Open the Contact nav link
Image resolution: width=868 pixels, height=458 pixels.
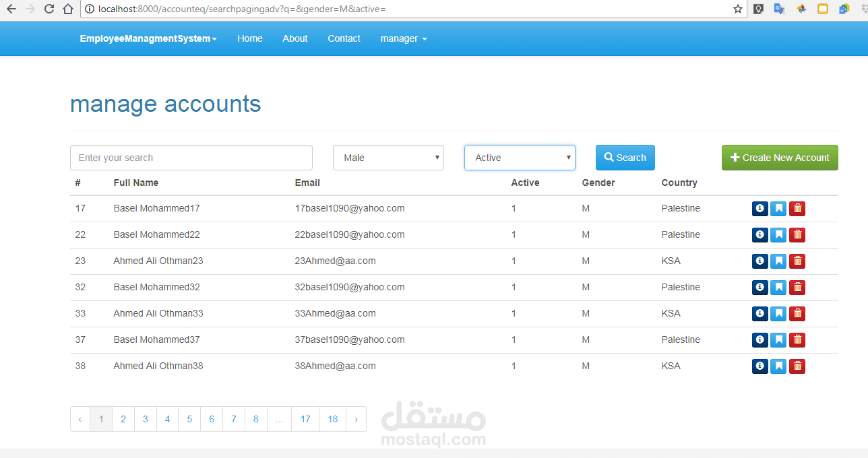click(344, 38)
